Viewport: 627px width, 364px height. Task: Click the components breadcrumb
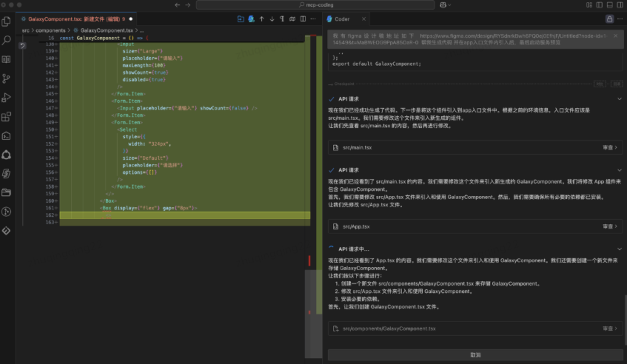click(50, 30)
